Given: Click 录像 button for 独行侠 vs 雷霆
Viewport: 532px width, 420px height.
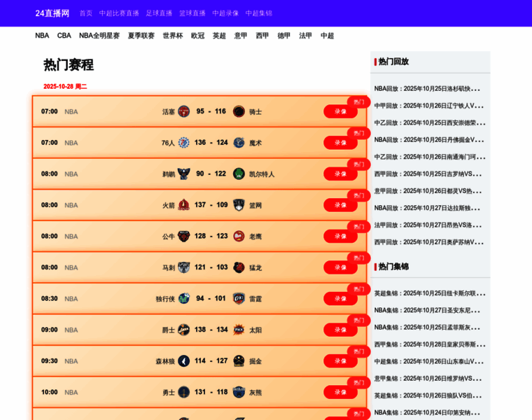Looking at the screenshot, I should tap(340, 298).
